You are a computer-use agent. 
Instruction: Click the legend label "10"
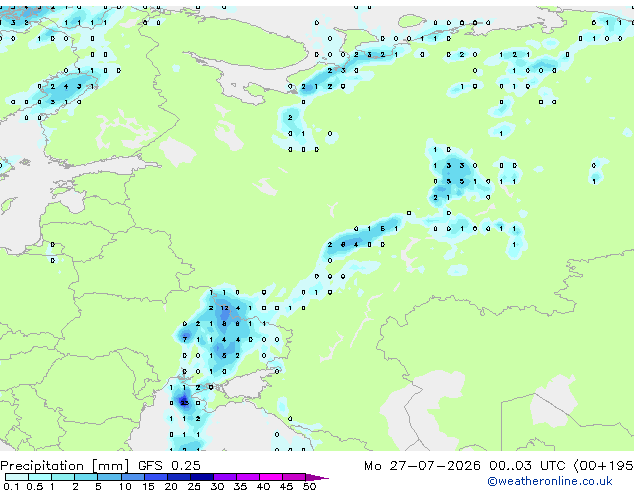[x=125, y=486]
